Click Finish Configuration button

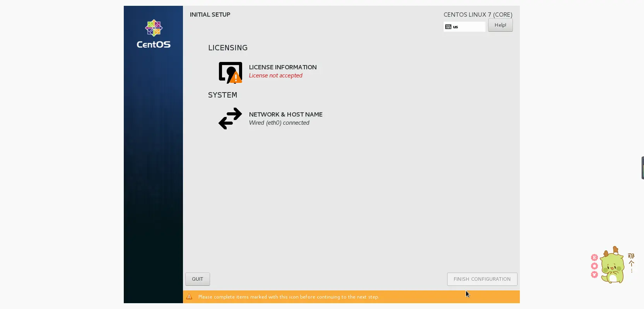coord(482,279)
